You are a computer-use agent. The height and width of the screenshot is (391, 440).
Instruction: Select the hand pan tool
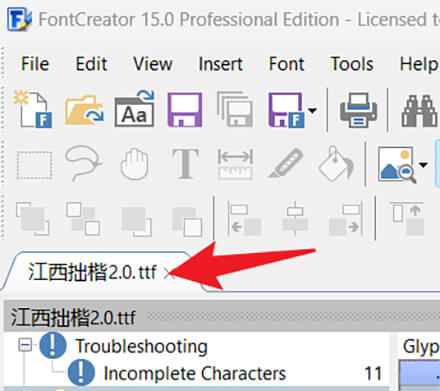pos(134,164)
